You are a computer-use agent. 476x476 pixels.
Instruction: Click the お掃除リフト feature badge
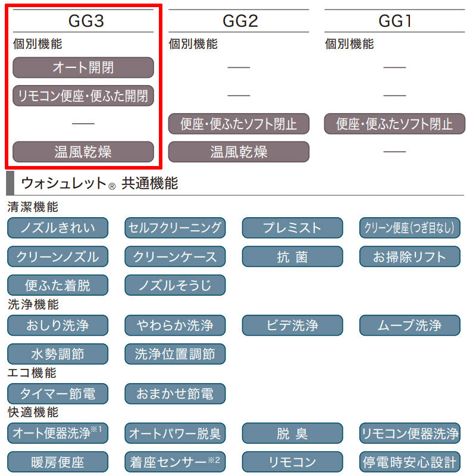pos(410,256)
